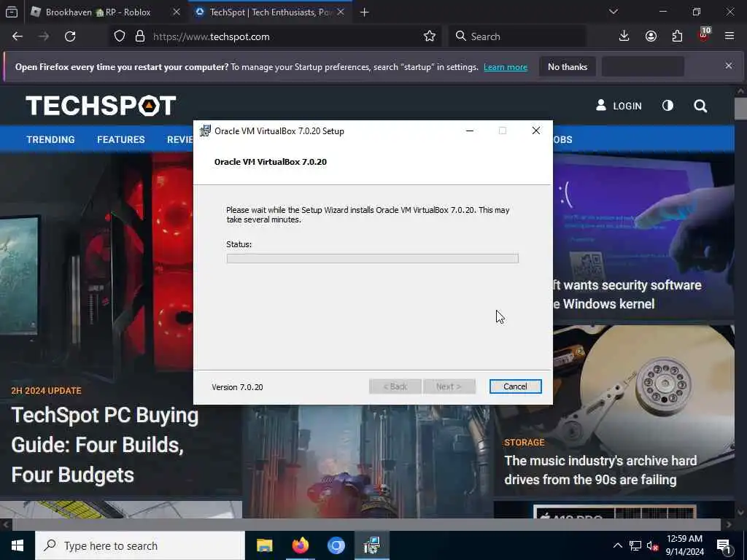
Task: Reload the TechSpot page
Action: 70,36
